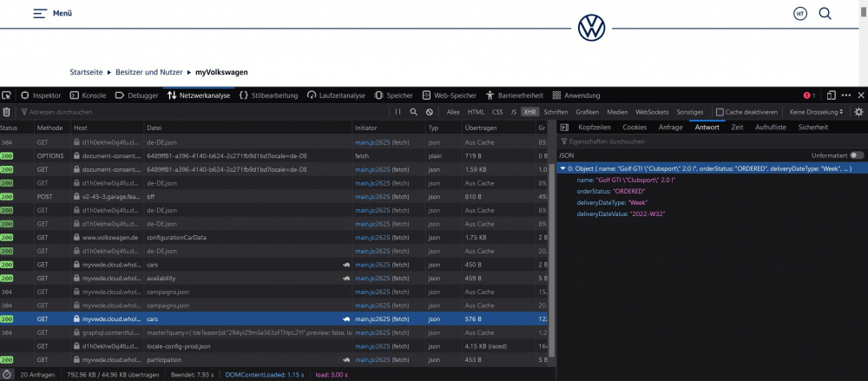Filter requests by CSS
This screenshot has width=868, height=381.
pyautogui.click(x=497, y=112)
